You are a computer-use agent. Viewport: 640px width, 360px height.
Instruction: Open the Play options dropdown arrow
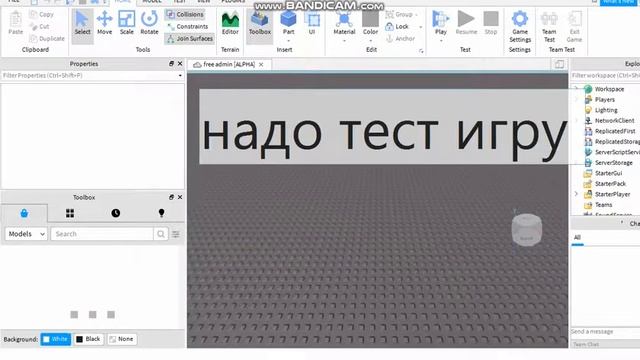click(440, 41)
